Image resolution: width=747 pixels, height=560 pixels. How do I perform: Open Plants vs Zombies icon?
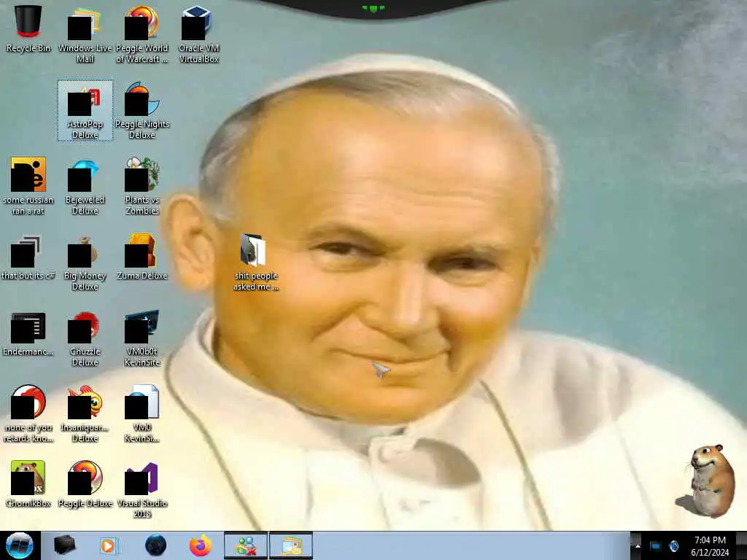click(x=142, y=186)
